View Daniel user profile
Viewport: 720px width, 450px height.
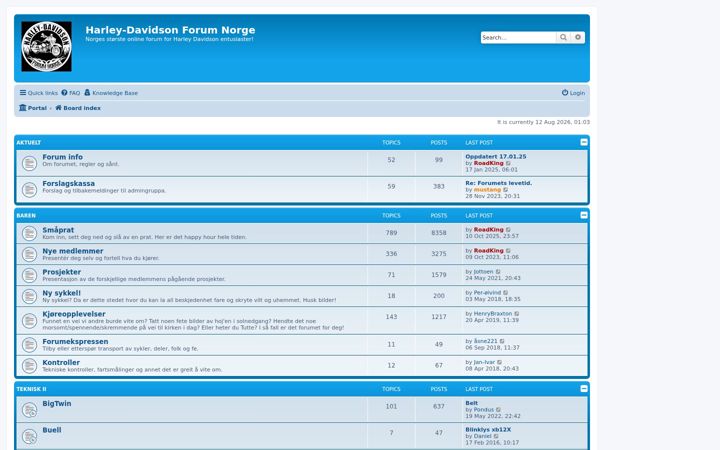[483, 436]
